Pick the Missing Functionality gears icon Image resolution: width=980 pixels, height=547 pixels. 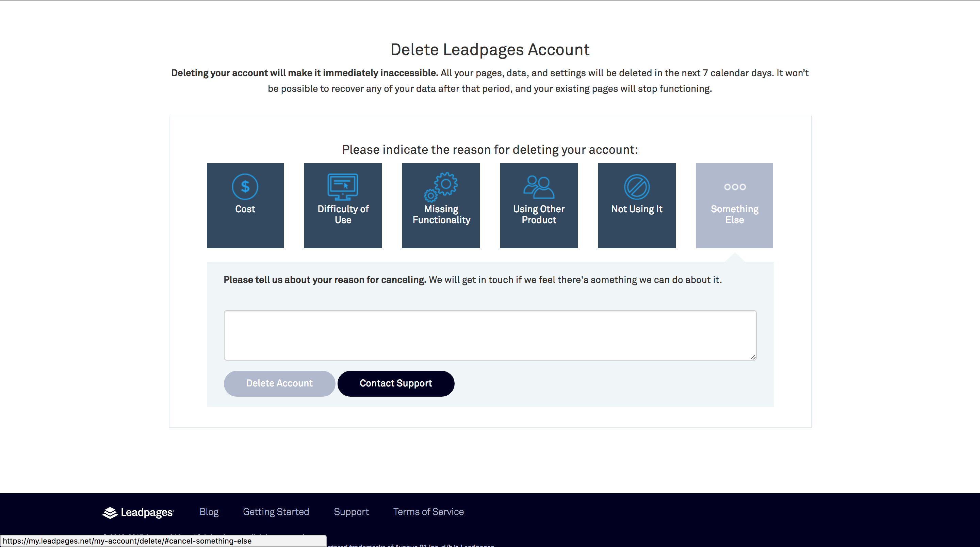441,187
